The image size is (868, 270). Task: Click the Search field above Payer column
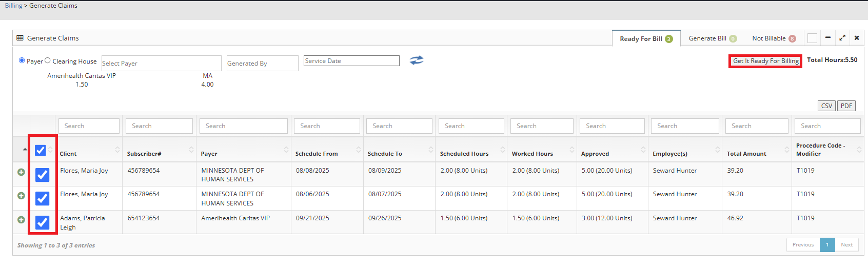(244, 126)
